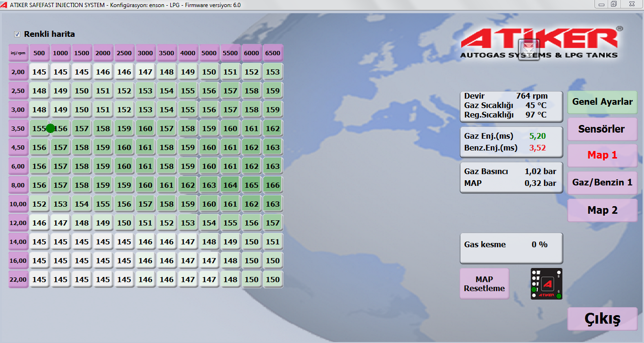
Task: Select the 6,00 injection row header
Action: click(18, 166)
